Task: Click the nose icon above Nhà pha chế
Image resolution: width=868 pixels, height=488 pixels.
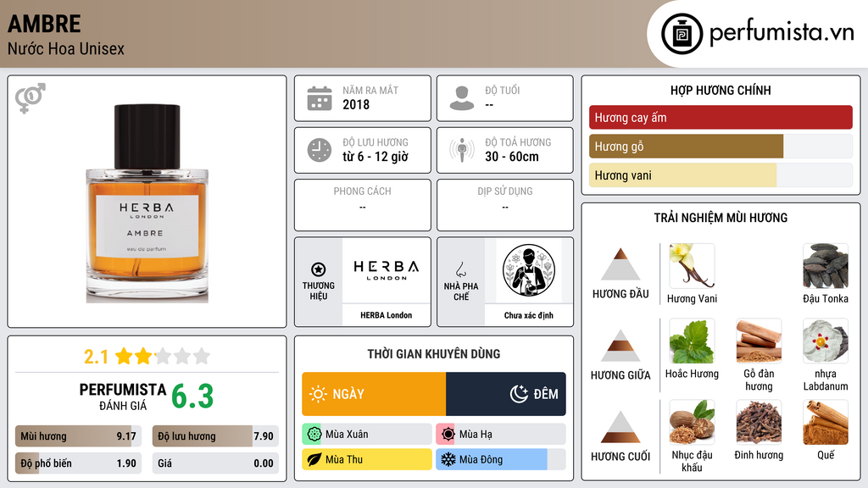Action: pyautogui.click(x=460, y=269)
